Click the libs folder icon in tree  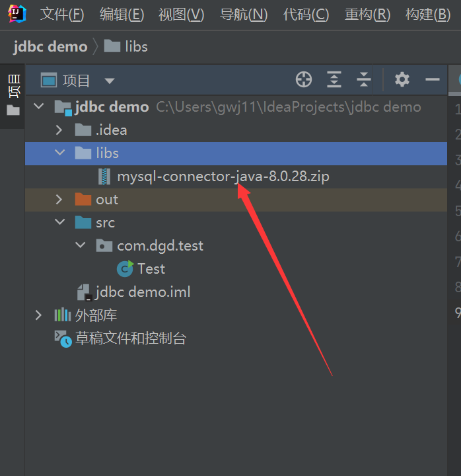pos(83,153)
